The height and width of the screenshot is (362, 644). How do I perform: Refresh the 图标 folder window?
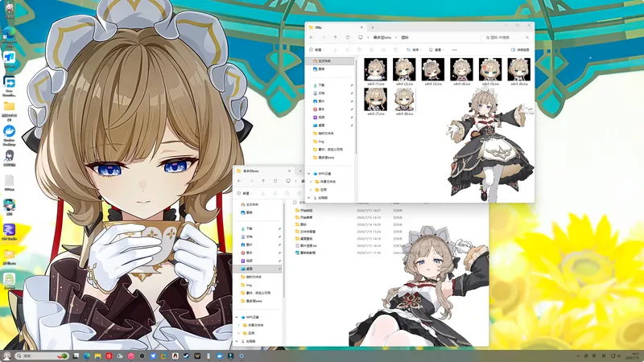[x=348, y=37]
